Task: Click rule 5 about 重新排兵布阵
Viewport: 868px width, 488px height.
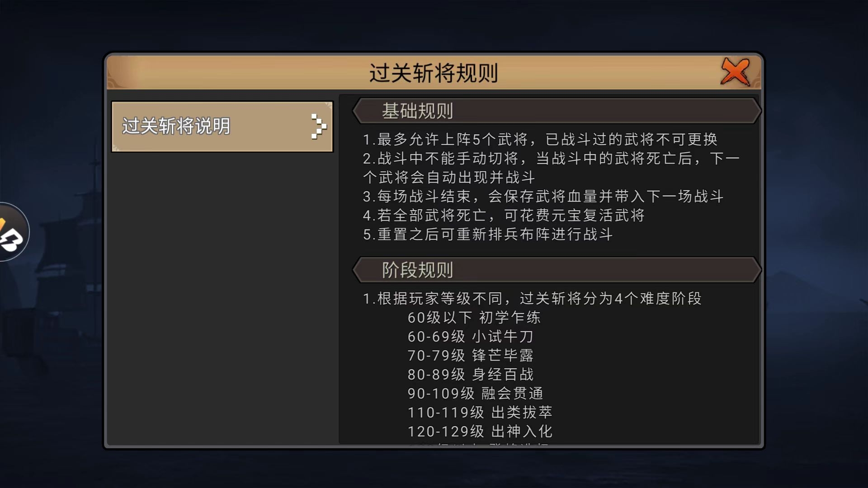Action: [x=488, y=234]
